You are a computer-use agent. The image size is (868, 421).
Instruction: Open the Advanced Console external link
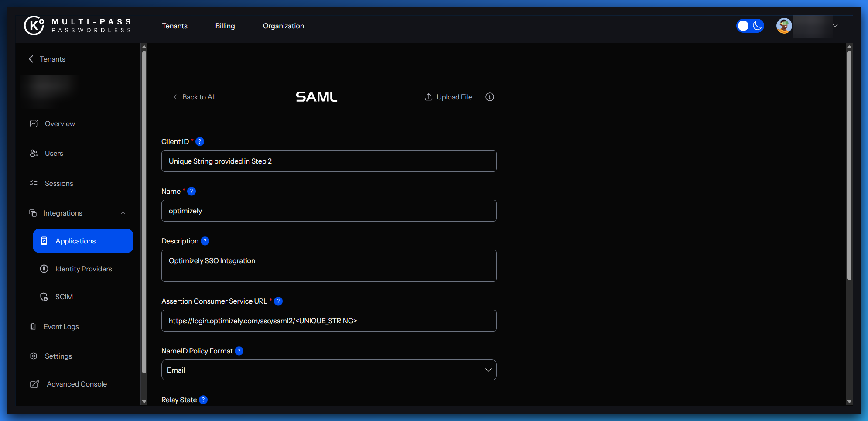pos(77,384)
